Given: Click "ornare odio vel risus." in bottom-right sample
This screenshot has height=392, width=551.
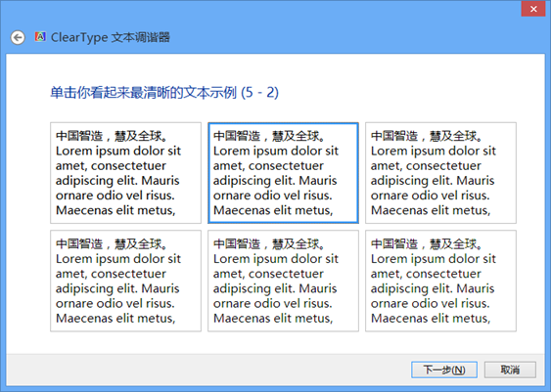Looking at the screenshot, I should point(430,303).
